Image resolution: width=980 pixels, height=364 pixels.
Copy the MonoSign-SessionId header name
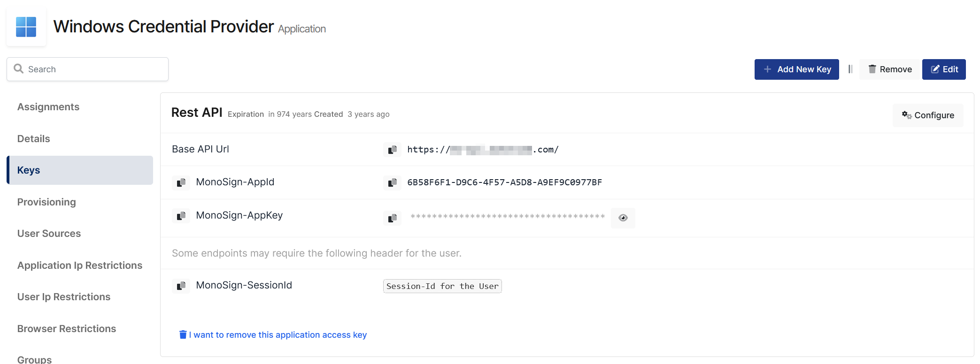point(181,286)
